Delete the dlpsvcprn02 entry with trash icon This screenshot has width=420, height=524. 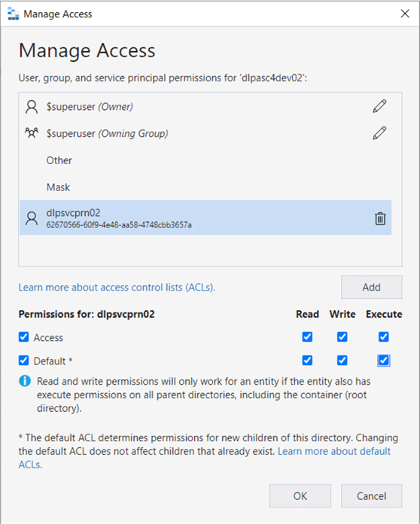380,218
